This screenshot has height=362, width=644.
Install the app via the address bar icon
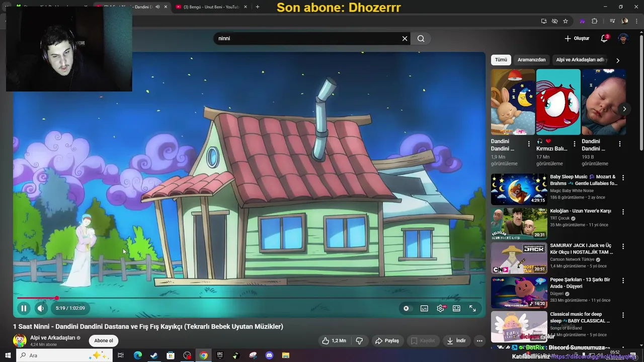pos(544,21)
